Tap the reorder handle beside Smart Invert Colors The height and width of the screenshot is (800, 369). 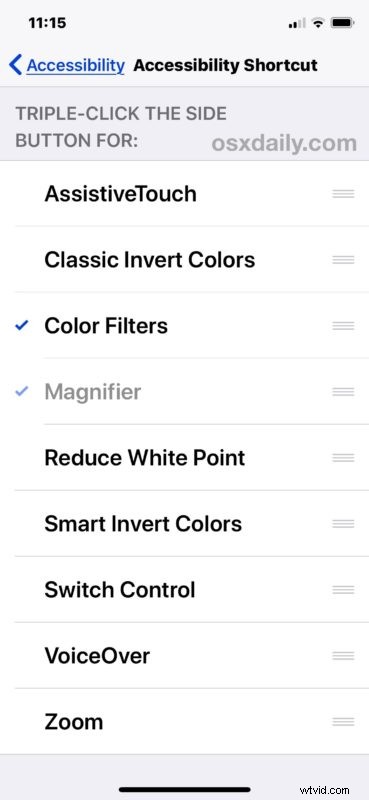coord(343,523)
